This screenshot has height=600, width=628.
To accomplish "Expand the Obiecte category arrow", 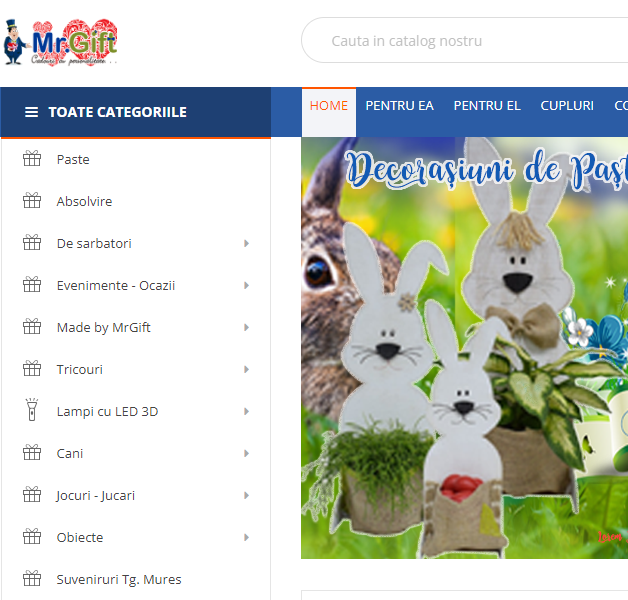I will [x=246, y=538].
